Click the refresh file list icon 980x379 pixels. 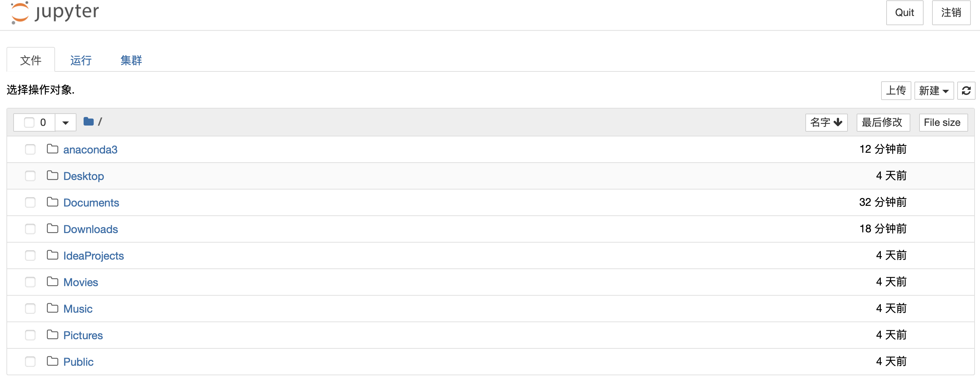966,90
